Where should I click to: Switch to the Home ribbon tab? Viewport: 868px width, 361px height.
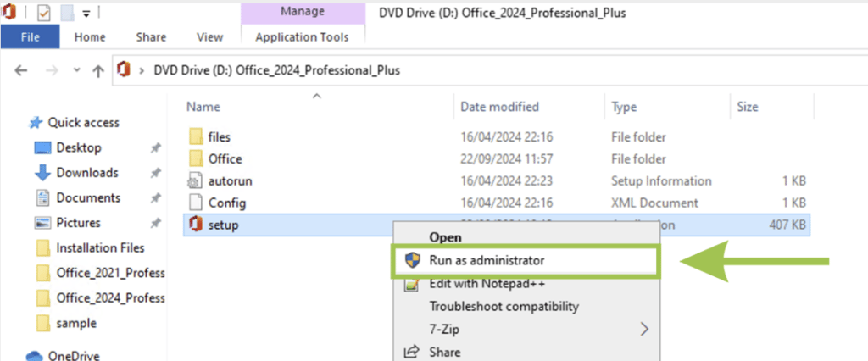click(90, 37)
